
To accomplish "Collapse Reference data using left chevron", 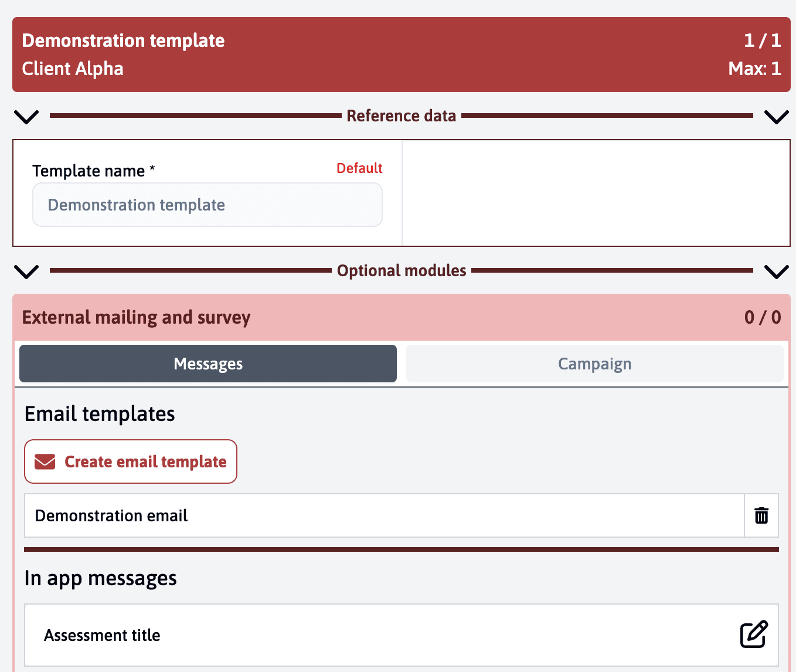I will click(26, 116).
